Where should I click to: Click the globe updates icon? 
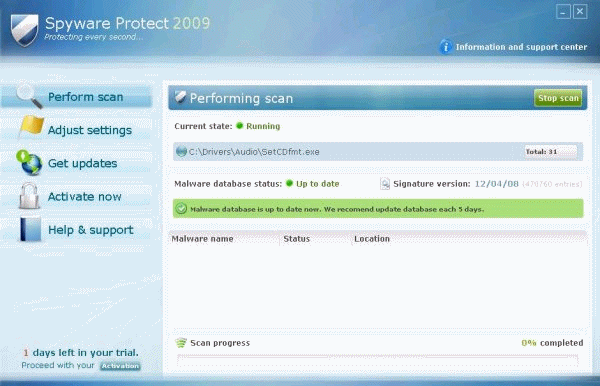tap(29, 163)
